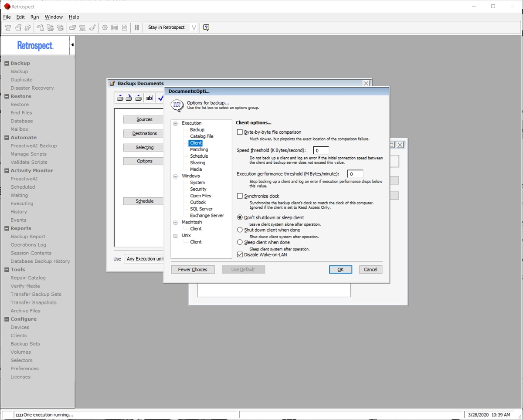Open Verify Media in the sidebar

25,286
